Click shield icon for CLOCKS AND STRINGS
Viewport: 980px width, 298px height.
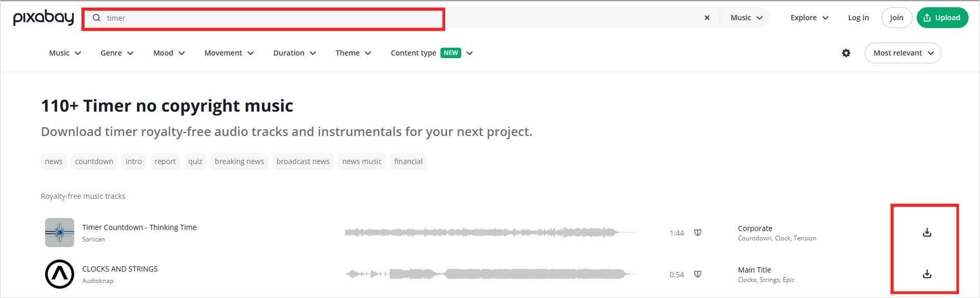point(698,274)
